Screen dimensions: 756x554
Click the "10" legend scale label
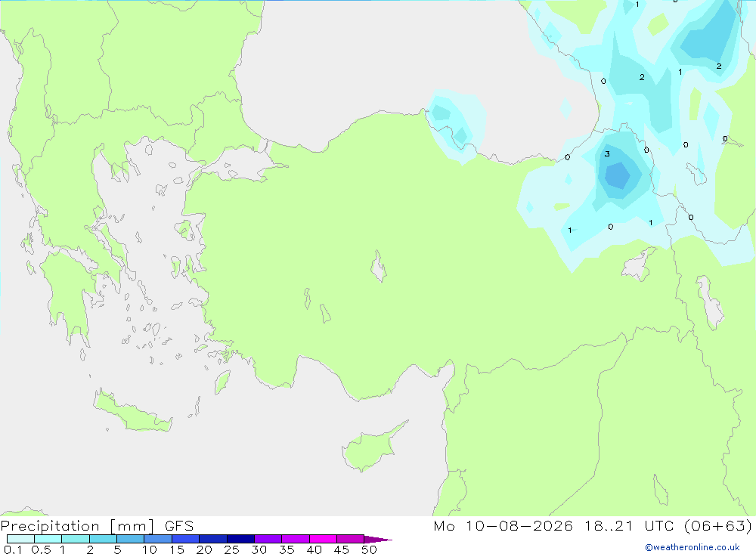(x=150, y=549)
